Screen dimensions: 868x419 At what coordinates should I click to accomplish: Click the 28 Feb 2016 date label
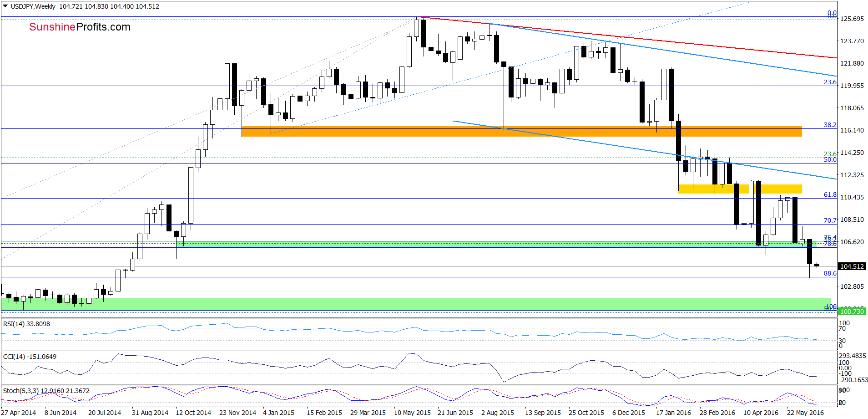coord(717,413)
